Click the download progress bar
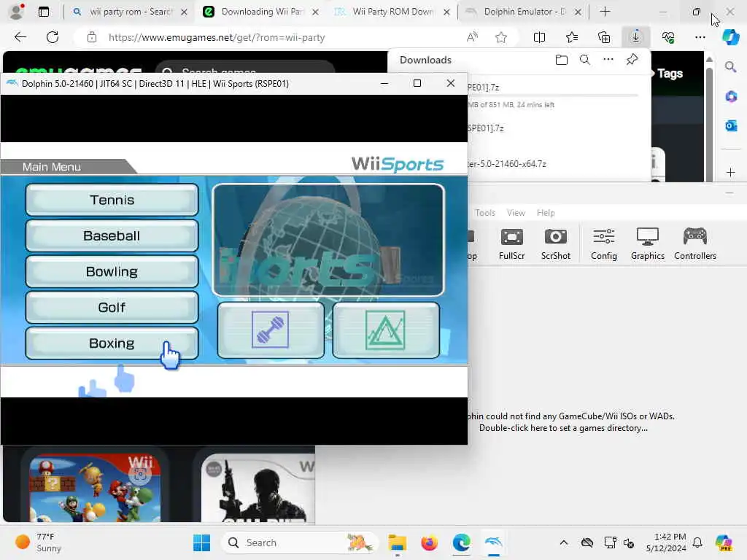Screen dimensions: 747x560 tap(553, 96)
